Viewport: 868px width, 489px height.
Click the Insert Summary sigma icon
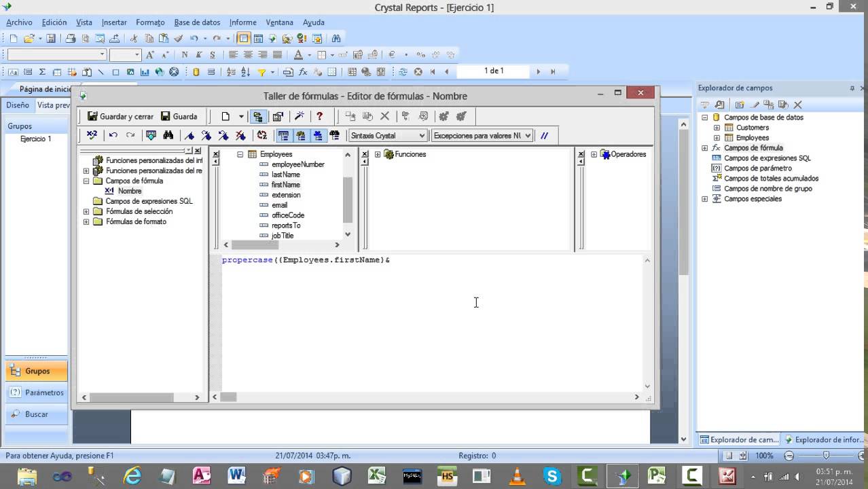(42, 72)
